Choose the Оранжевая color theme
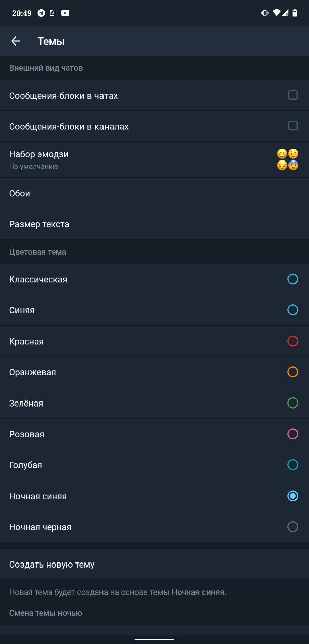Viewport: 309px width, 644px height. tap(154, 372)
